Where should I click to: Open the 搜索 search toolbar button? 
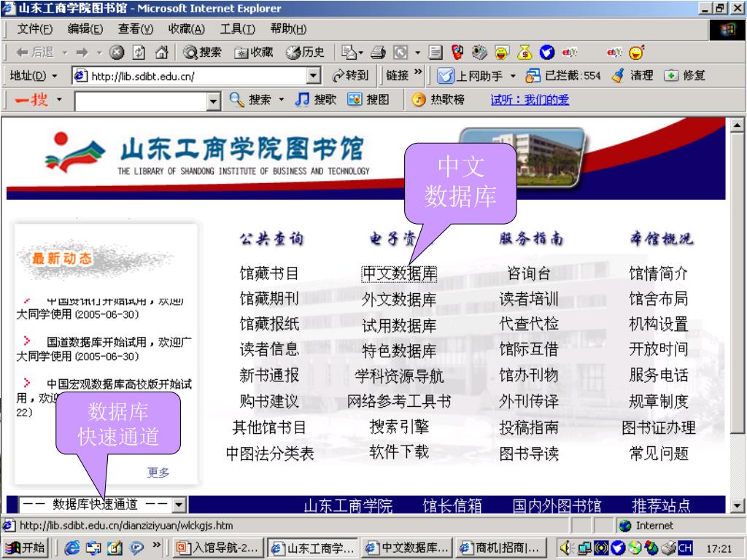[202, 52]
